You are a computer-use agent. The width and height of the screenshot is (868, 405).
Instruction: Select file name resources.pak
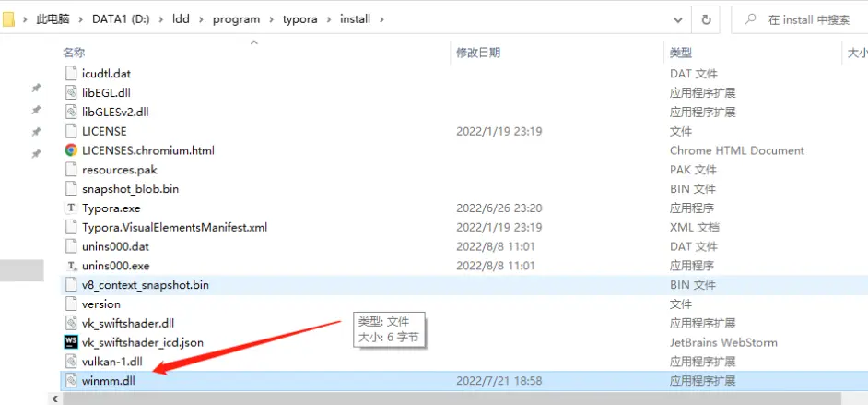pos(120,170)
